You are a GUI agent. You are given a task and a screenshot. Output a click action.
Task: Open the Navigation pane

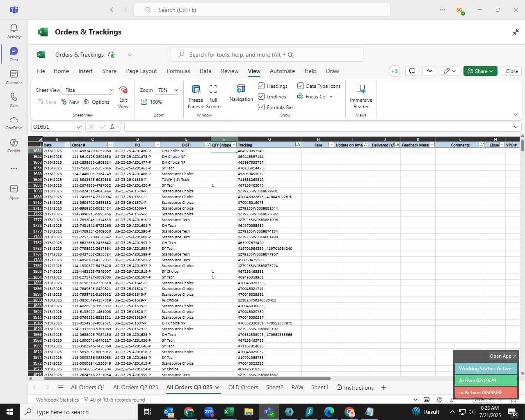[241, 94]
